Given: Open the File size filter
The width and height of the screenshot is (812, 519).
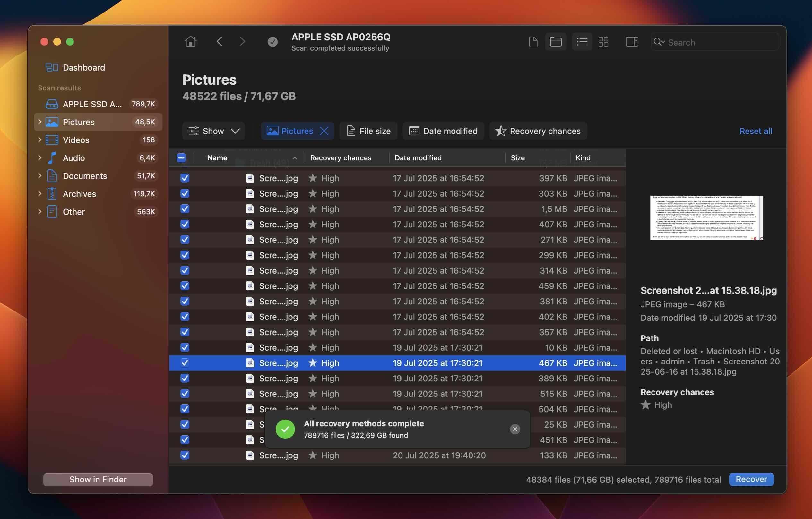Looking at the screenshot, I should pos(368,131).
